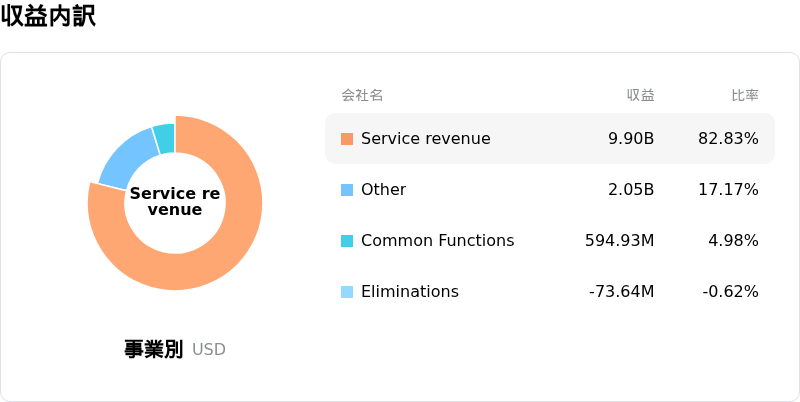Screen dimensions: 800x402
Task: Click the blue Other legend swatch
Action: pyautogui.click(x=347, y=190)
